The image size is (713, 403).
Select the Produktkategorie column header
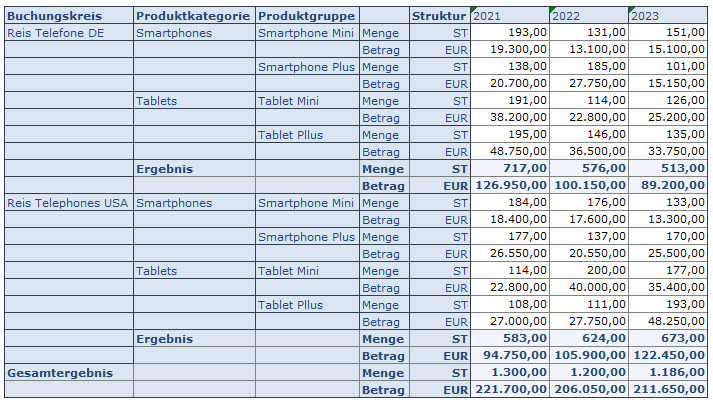(x=195, y=16)
